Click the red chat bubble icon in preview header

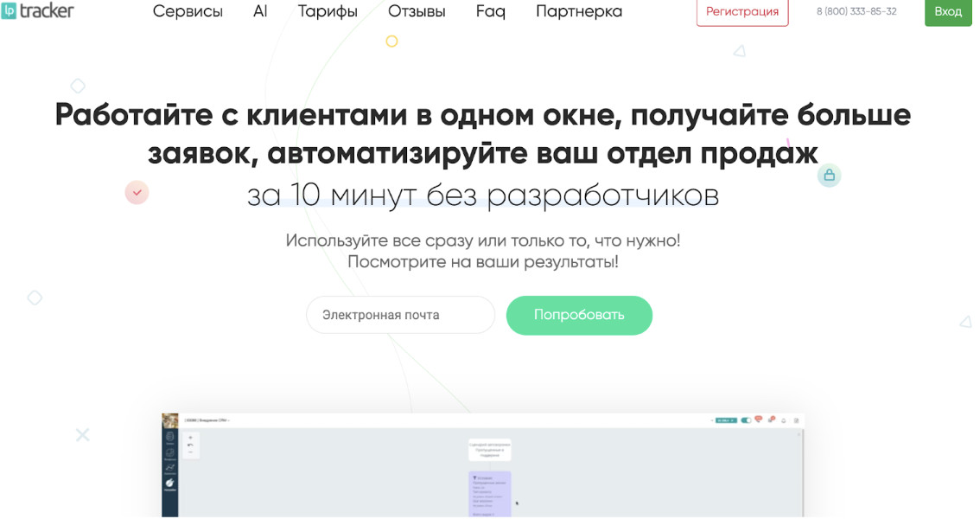tap(758, 419)
